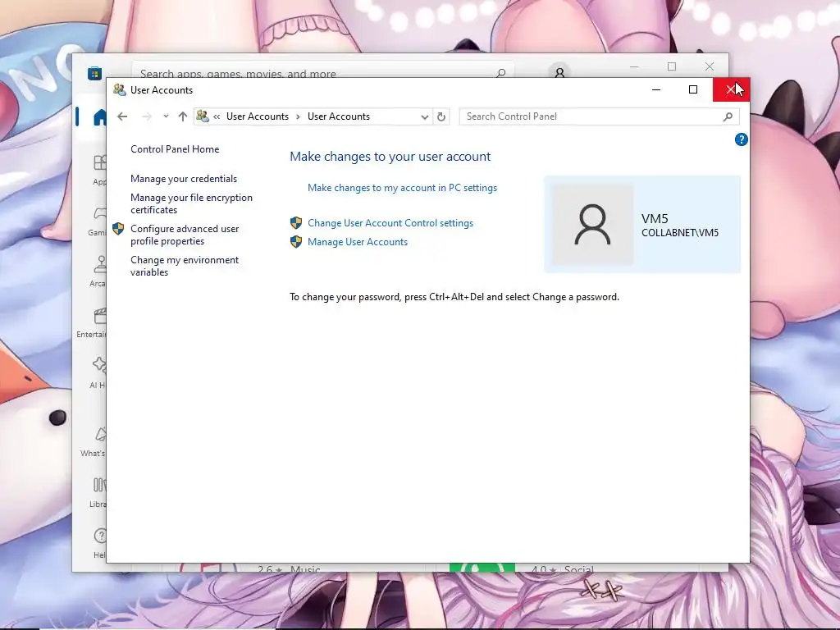Click the Microsoft Store search magnifier icon
Viewport: 840px width, 630px height.
(x=501, y=72)
